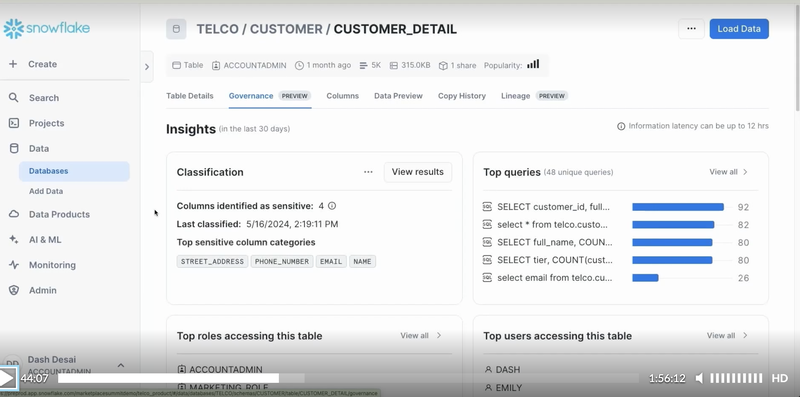Switch to the Columns tab

(x=342, y=95)
